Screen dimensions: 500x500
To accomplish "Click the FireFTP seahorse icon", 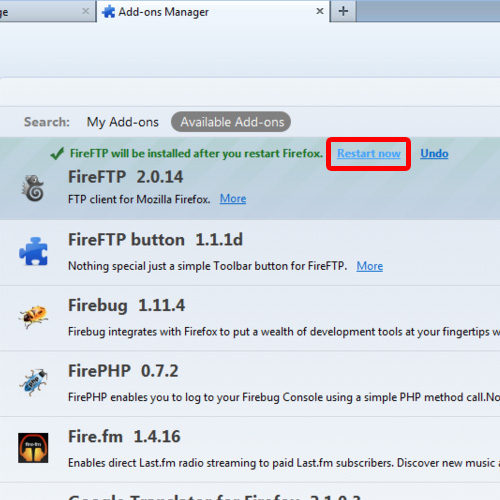I will click(x=33, y=188).
